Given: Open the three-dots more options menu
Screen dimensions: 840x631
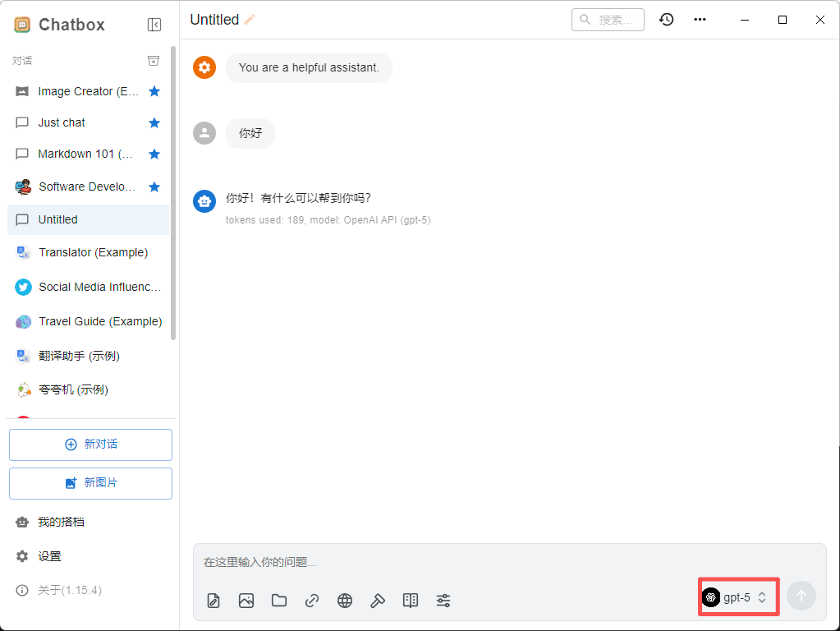Looking at the screenshot, I should pyautogui.click(x=700, y=20).
